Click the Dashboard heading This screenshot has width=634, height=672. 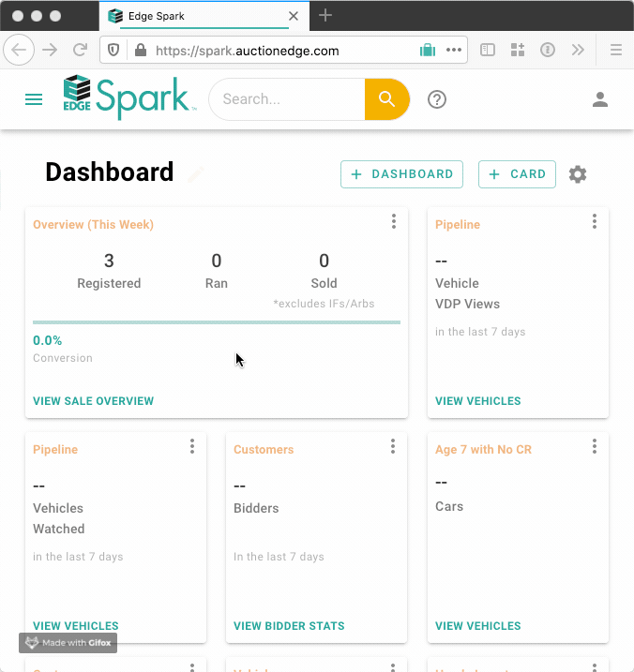(110, 172)
